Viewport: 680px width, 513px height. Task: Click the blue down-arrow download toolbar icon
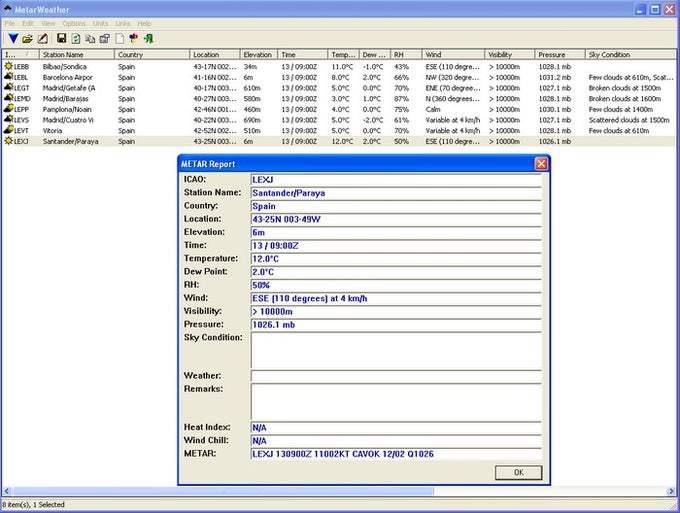click(x=13, y=39)
